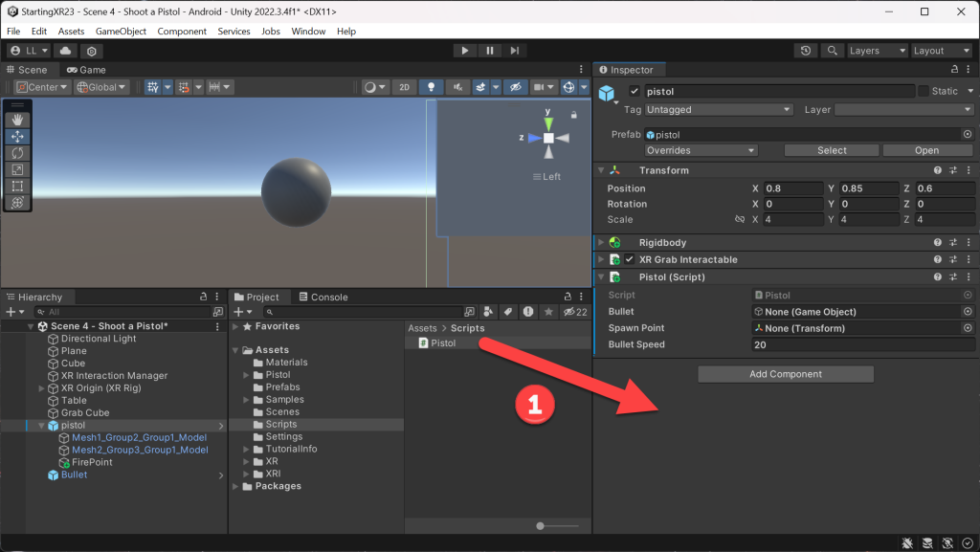Open the Transform component help icon
The width and height of the screenshot is (980, 552).
938,170
